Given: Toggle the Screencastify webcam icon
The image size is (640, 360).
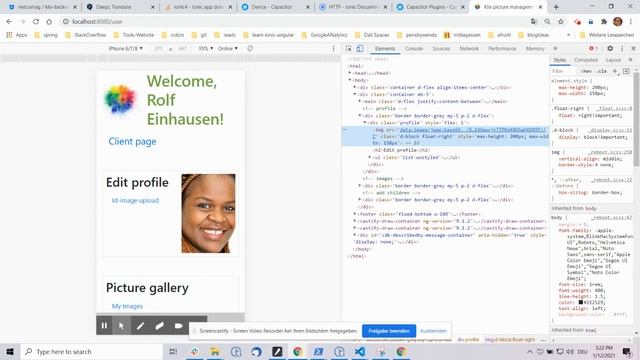Looking at the screenshot, I should [x=178, y=325].
